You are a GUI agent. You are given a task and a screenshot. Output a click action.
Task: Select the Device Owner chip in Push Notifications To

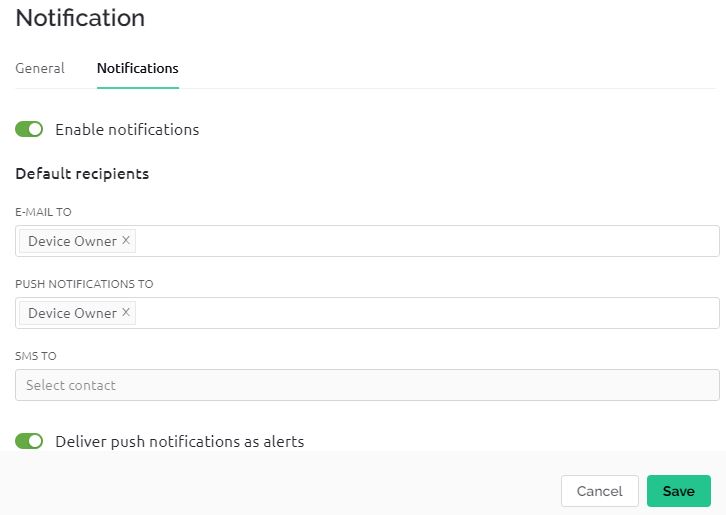coord(72,313)
